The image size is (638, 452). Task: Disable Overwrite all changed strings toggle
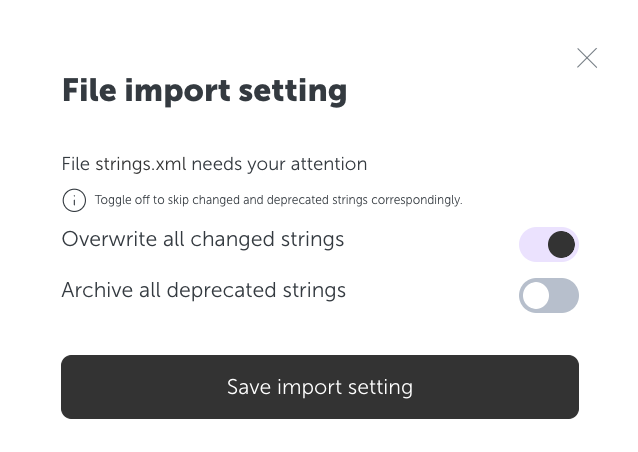click(x=548, y=245)
